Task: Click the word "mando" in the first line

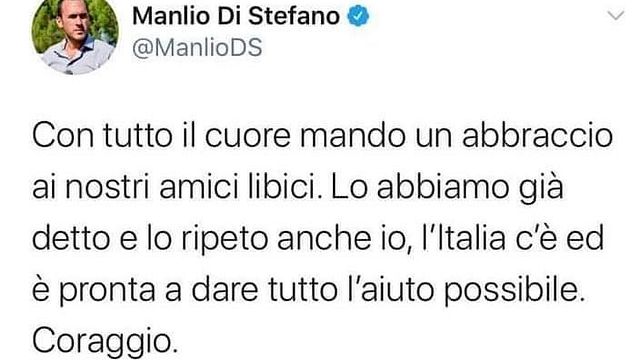Action: pyautogui.click(x=353, y=136)
